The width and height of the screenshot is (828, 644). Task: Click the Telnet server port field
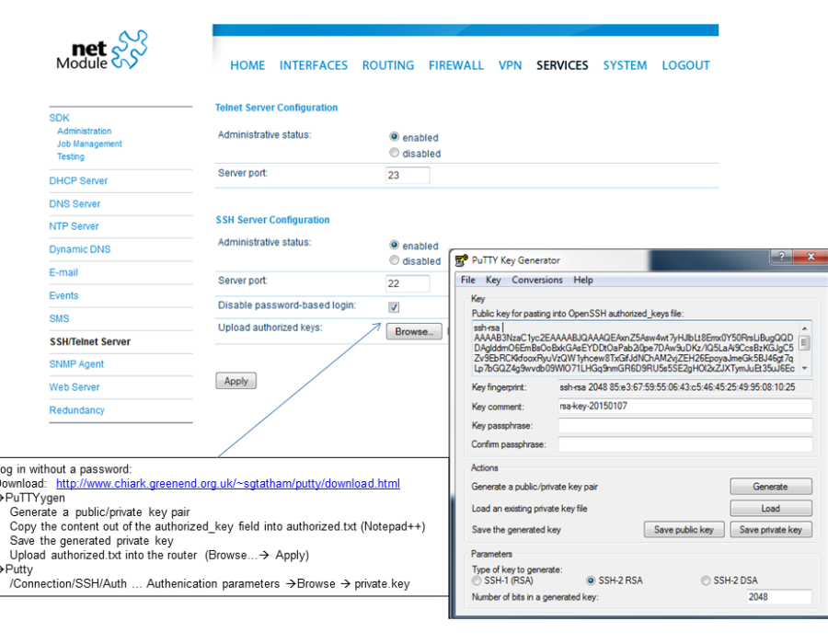[x=408, y=175]
